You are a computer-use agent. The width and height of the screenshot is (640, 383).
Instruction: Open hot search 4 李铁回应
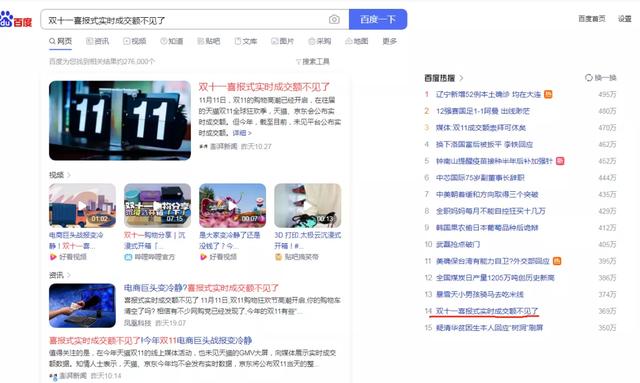[x=484, y=145]
